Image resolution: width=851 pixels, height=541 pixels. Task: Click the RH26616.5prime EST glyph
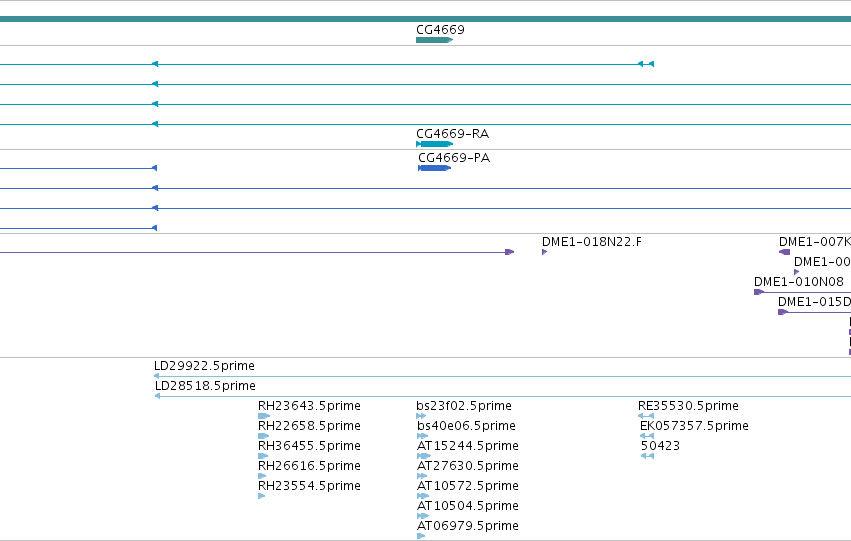(x=262, y=476)
